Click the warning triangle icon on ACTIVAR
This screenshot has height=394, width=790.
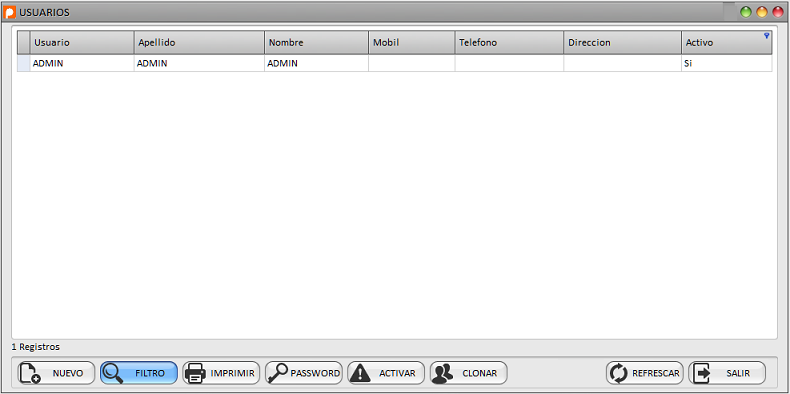[x=360, y=373]
